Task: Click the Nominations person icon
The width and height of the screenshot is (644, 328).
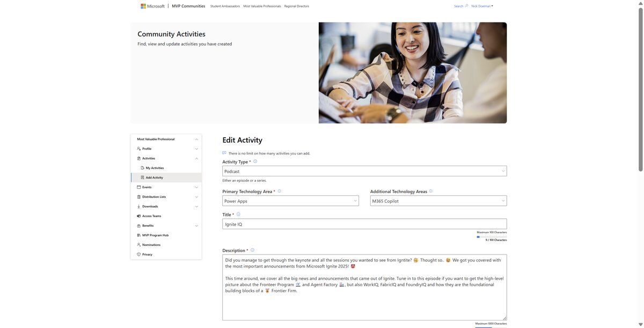Action: point(139,245)
